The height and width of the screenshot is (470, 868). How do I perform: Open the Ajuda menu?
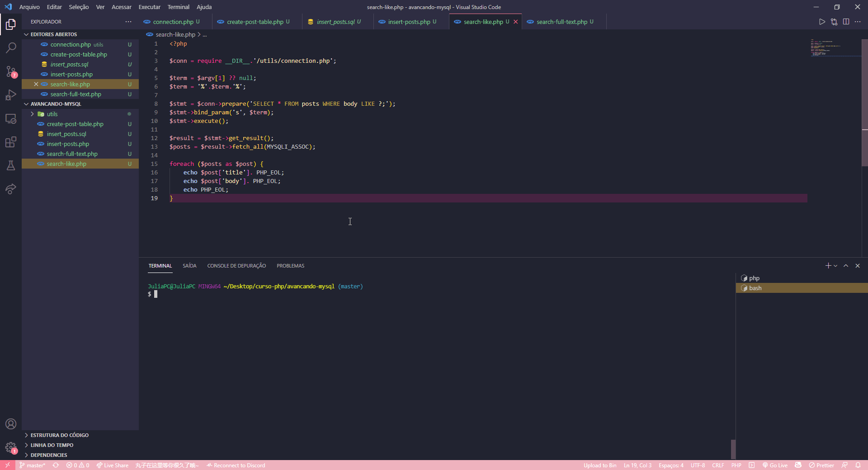click(204, 7)
